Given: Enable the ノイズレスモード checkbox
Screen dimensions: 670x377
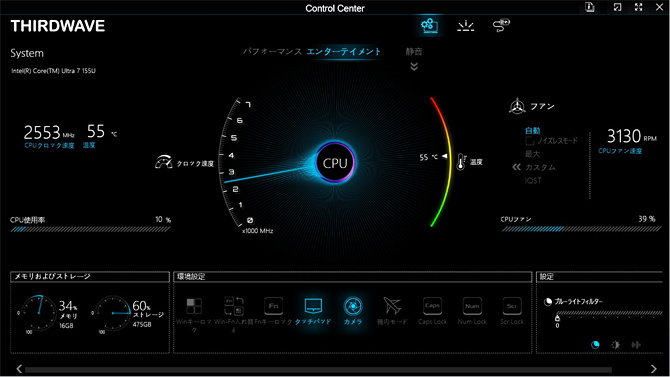Looking at the screenshot, I should [x=530, y=141].
